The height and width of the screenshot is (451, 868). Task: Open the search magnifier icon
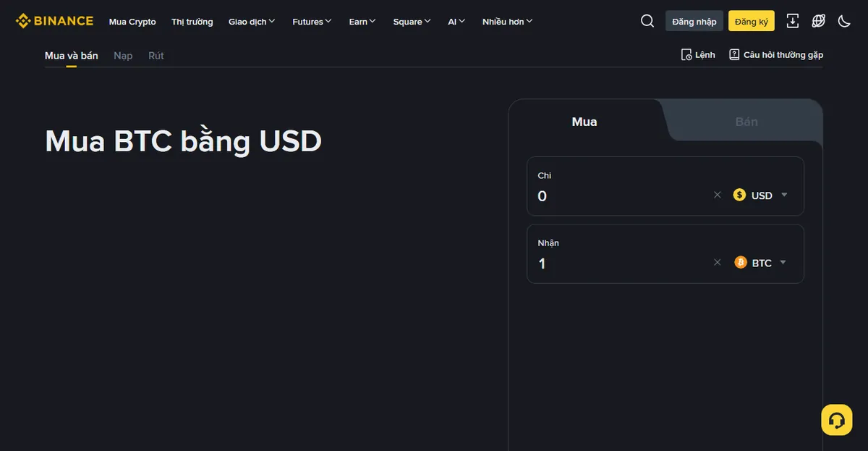tap(647, 21)
